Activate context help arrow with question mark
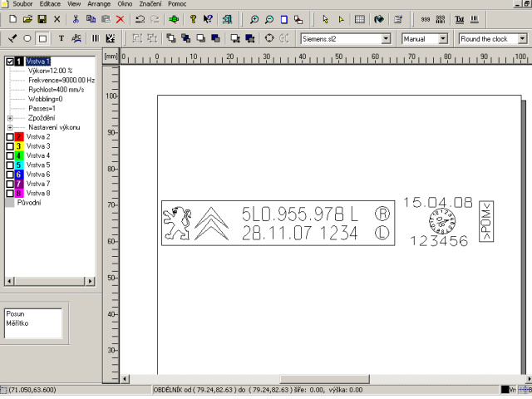 coord(208,19)
